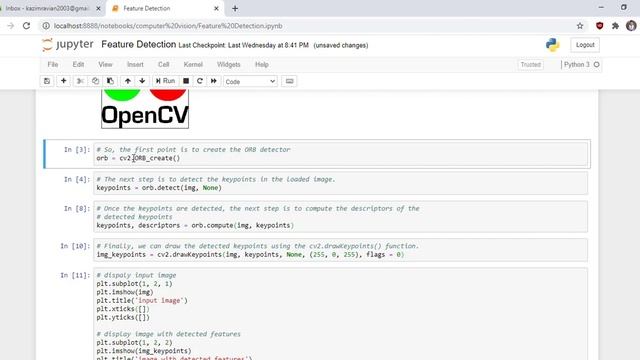Click the plt.imshow(img_keypoints) line
This screenshot has height=360, width=640.
click(x=144, y=351)
